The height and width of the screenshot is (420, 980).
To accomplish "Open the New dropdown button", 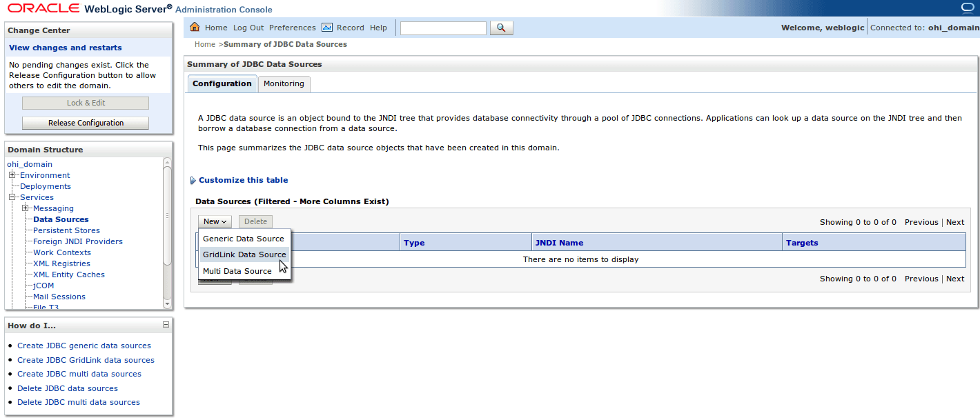I will point(215,221).
